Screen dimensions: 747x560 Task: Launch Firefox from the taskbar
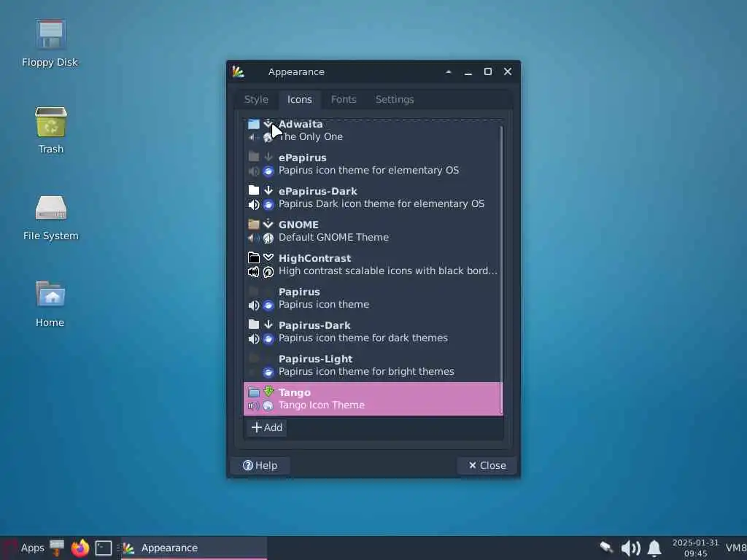[80, 548]
